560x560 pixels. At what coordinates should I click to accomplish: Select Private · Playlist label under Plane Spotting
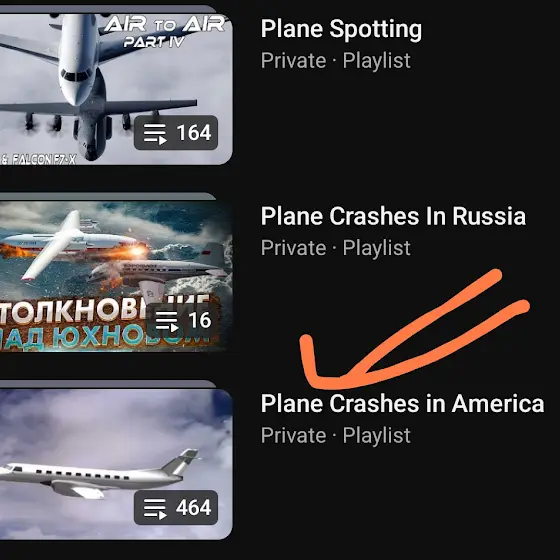tap(336, 60)
